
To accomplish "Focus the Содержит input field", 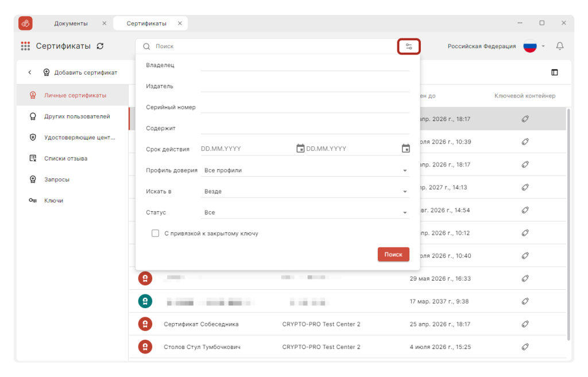I will (305, 128).
